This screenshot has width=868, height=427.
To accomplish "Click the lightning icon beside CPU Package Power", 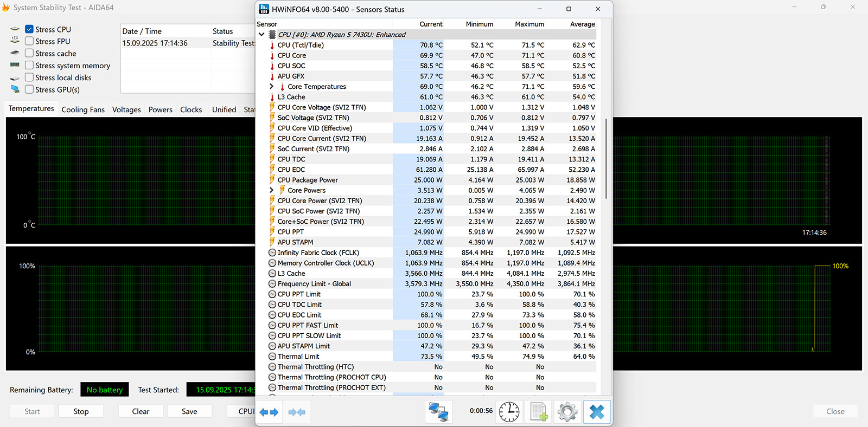I will pos(272,180).
